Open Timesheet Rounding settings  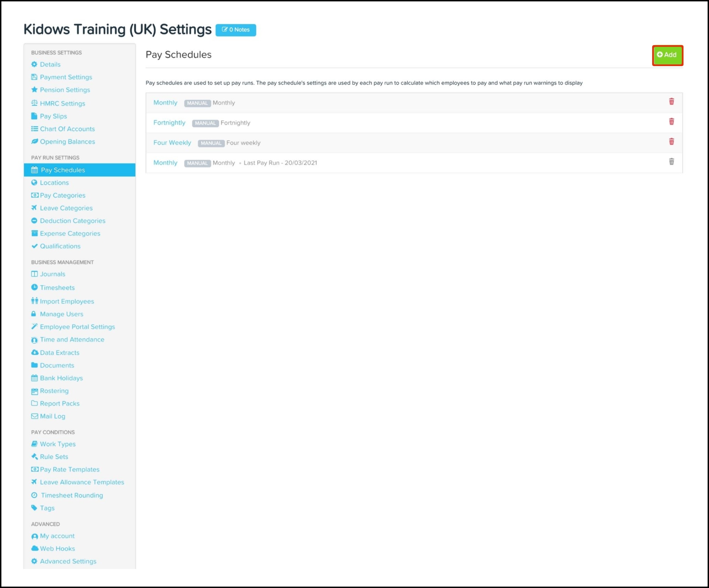click(x=72, y=495)
